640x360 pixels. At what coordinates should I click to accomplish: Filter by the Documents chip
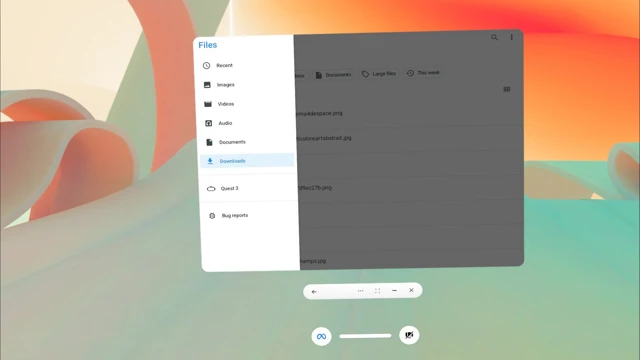333,75
